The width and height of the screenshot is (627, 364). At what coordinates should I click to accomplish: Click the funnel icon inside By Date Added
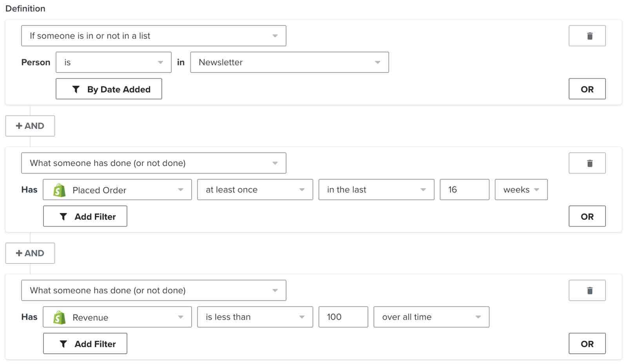coord(77,89)
